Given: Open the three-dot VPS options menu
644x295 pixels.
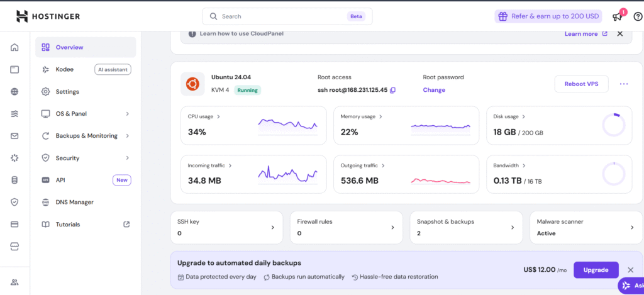Looking at the screenshot, I should (x=624, y=84).
